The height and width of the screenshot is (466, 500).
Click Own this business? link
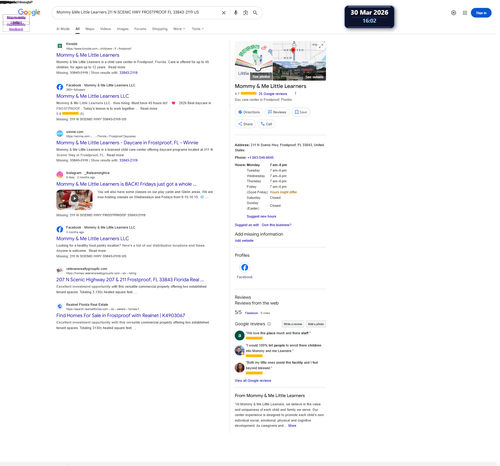pyautogui.click(x=277, y=225)
